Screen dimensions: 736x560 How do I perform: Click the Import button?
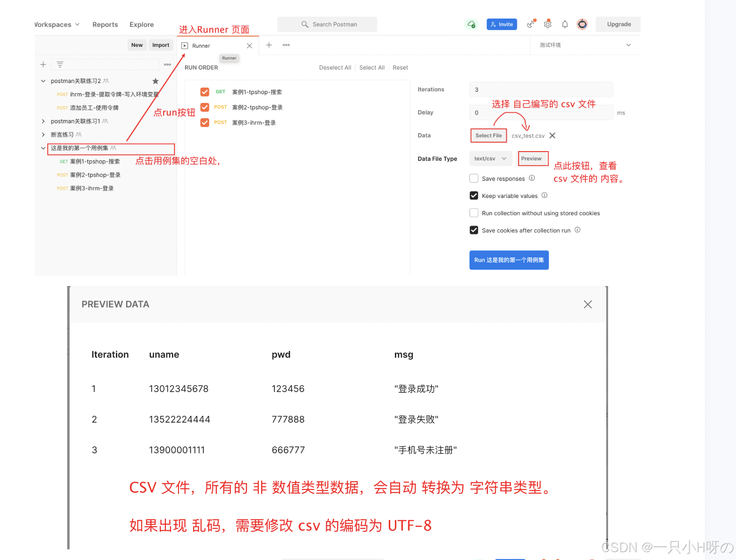pyautogui.click(x=161, y=45)
